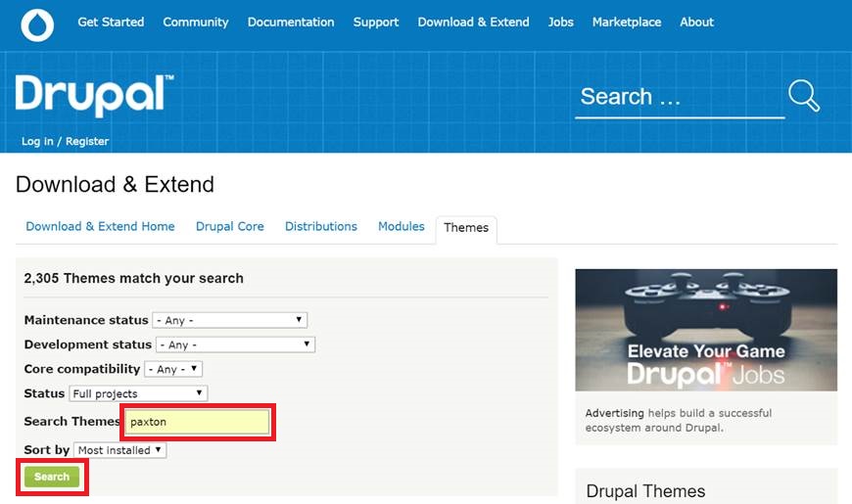Open the Drupal Jobs advertisement image
This screenshot has height=504, width=852.
706,330
